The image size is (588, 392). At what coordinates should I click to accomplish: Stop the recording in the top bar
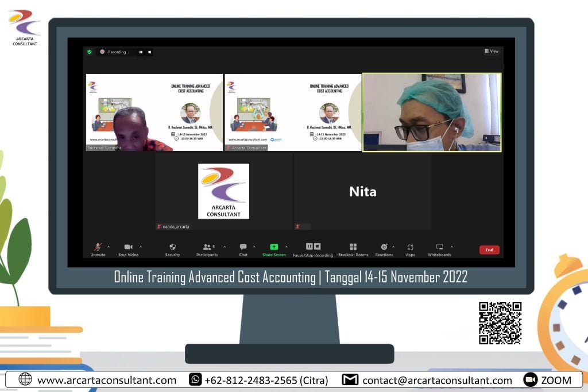tap(149, 52)
